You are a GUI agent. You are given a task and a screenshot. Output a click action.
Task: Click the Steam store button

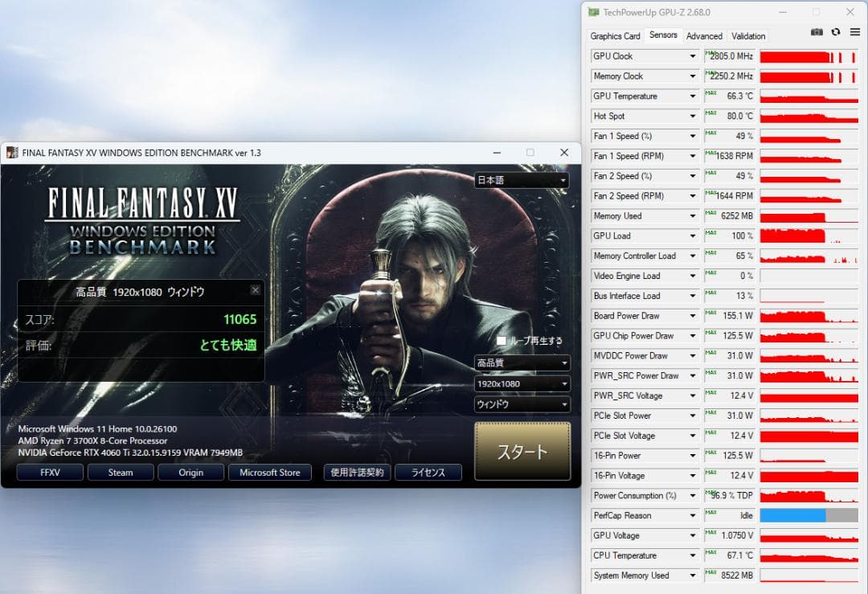point(121,473)
